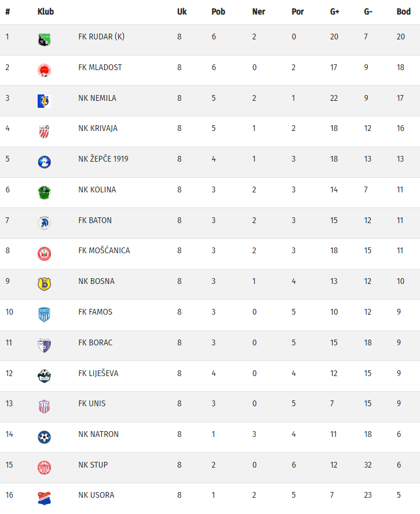Click the FK Rudar club crest icon
This screenshot has width=420, height=514.
click(x=44, y=40)
